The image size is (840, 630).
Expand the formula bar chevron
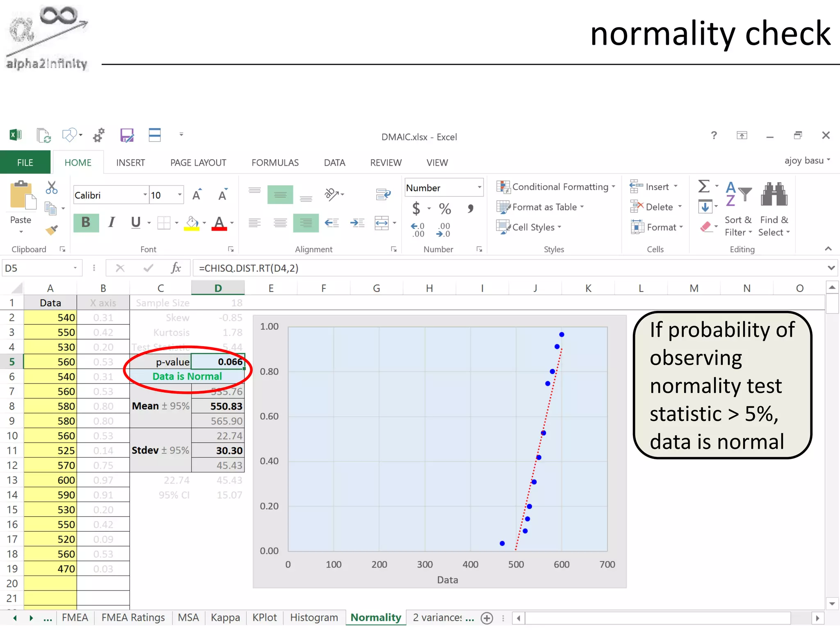point(831,268)
